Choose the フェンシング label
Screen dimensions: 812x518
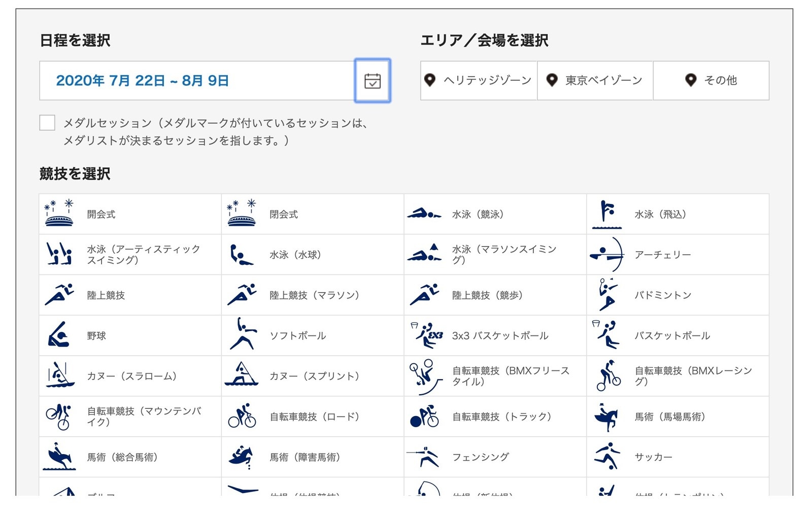point(481,457)
